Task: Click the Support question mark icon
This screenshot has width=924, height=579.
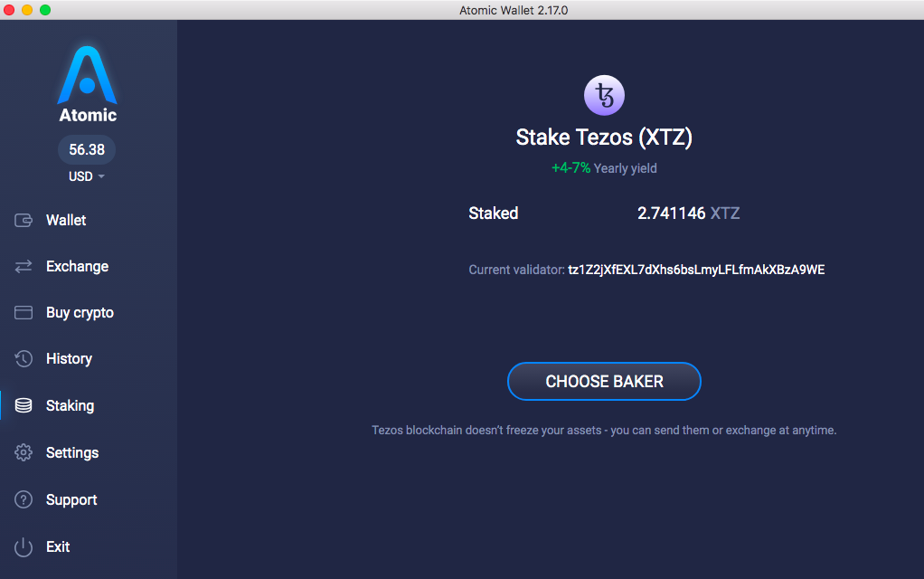Action: [x=24, y=499]
